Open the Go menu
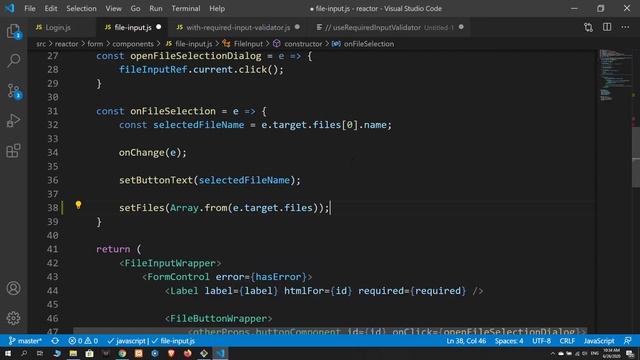 point(135,8)
